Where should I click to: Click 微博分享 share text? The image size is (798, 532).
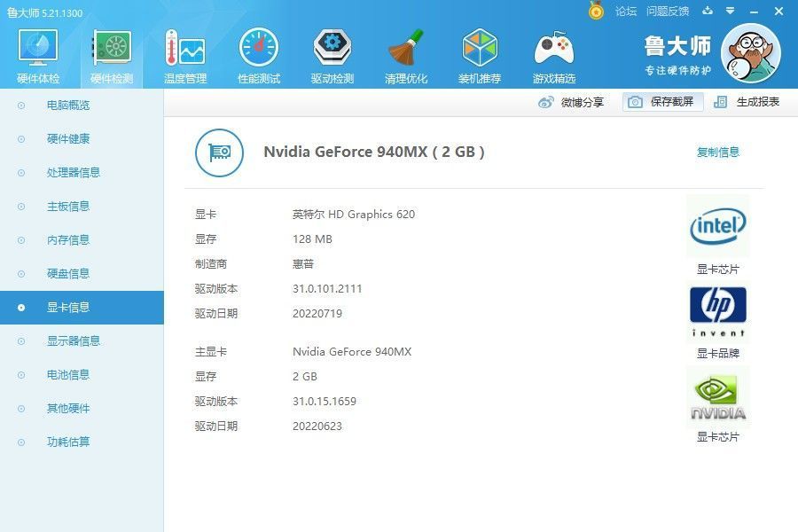coord(583,102)
